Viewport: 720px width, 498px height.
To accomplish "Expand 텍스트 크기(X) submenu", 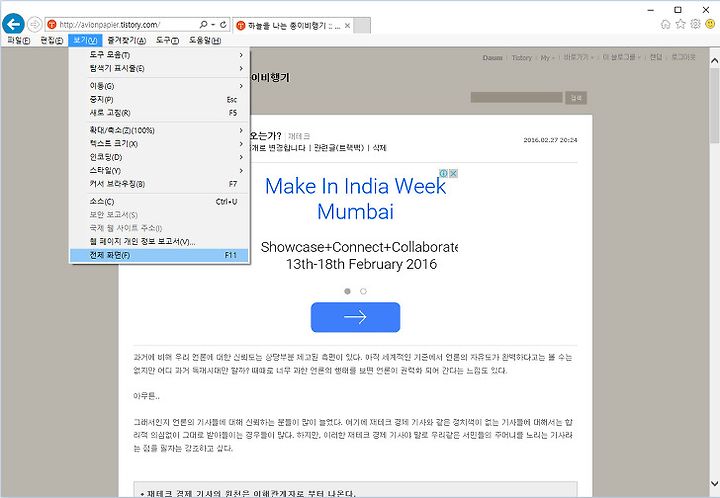I will (x=159, y=144).
